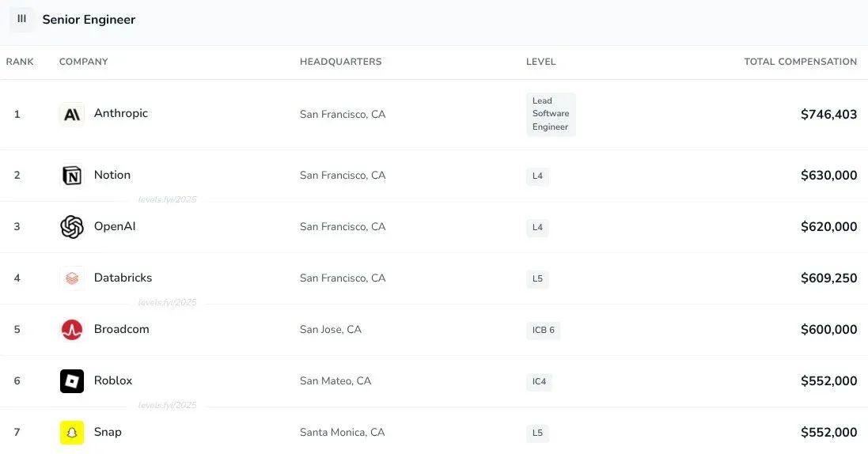Click the $746,403 total compensation value
The width and height of the screenshot is (868, 454).
click(x=828, y=115)
